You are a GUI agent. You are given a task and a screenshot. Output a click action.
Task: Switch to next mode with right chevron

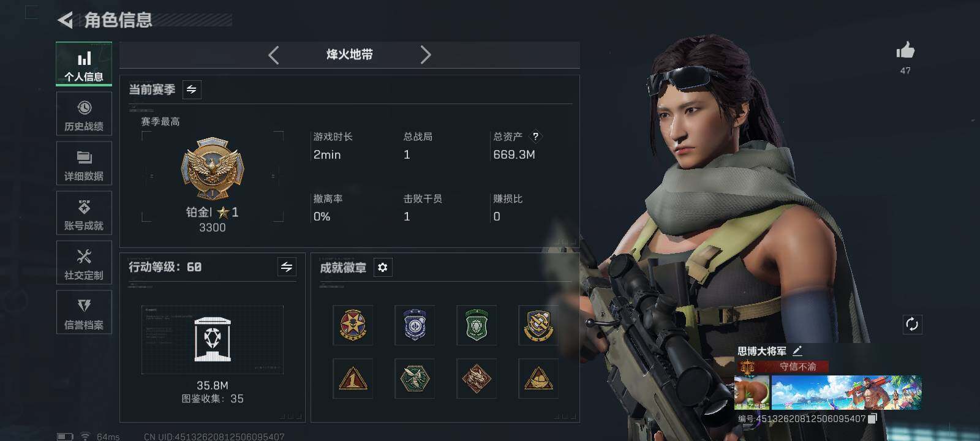[426, 55]
